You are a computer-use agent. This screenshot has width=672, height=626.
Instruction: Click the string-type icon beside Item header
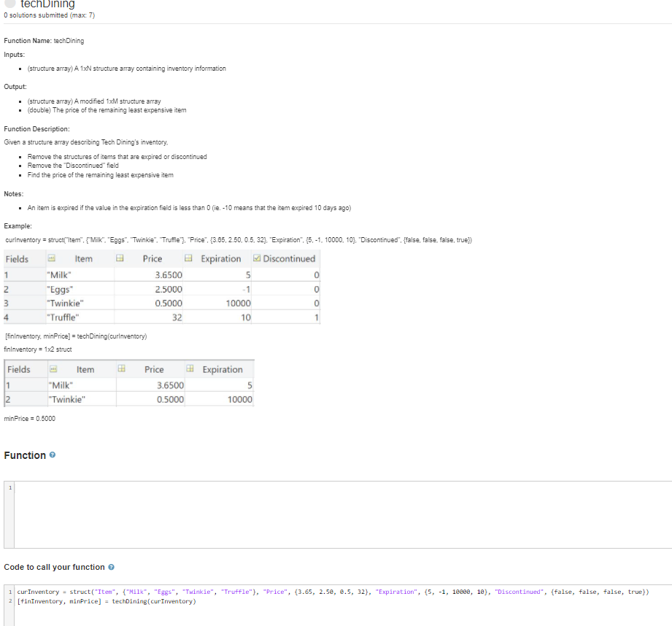click(x=50, y=258)
